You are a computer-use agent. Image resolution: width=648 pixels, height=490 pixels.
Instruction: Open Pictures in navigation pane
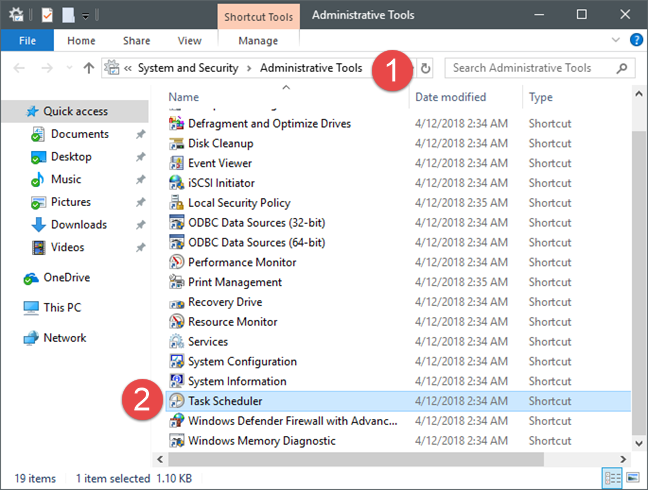click(x=71, y=202)
